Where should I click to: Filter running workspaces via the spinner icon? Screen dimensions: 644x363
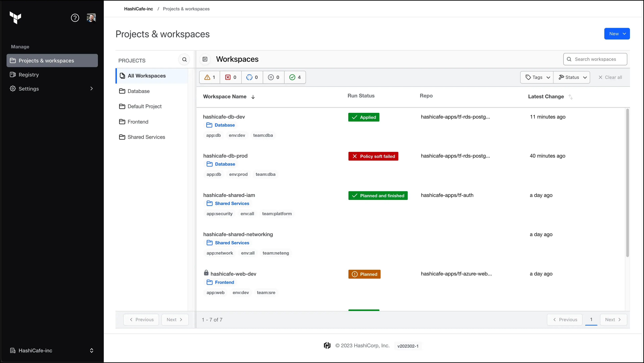pos(252,77)
